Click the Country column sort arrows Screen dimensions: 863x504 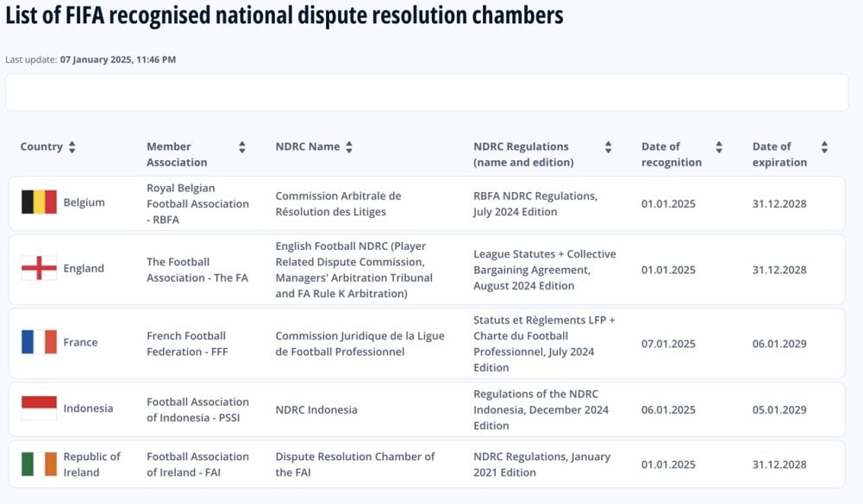(72, 146)
